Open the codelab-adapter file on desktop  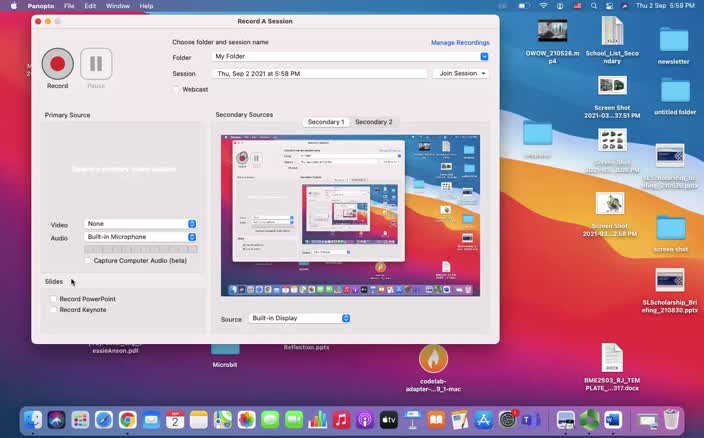point(433,359)
